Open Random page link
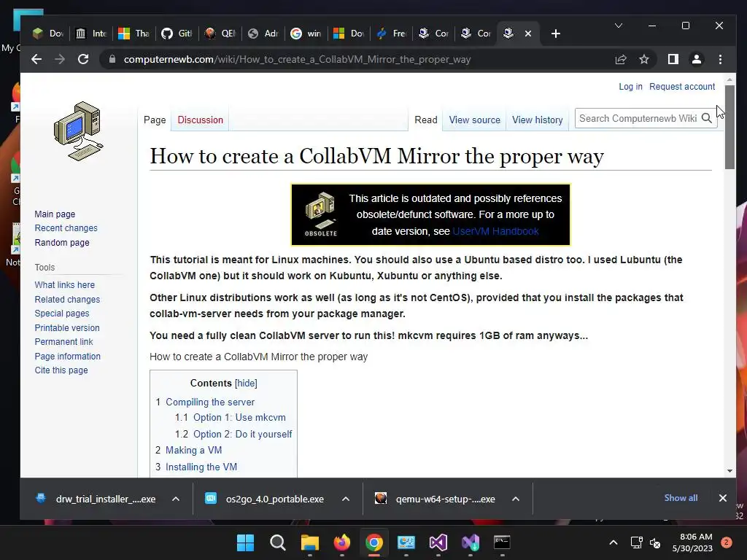 click(x=62, y=243)
